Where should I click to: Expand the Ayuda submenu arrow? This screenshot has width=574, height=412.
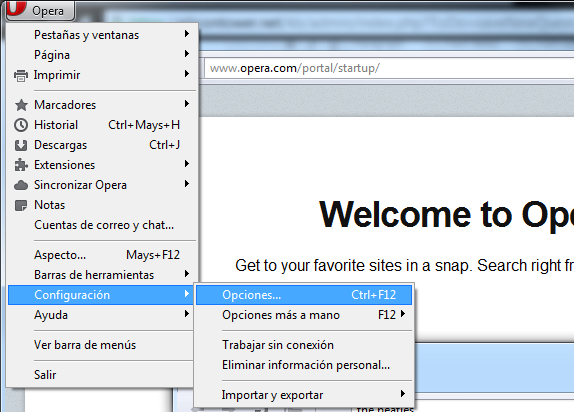[x=187, y=313]
